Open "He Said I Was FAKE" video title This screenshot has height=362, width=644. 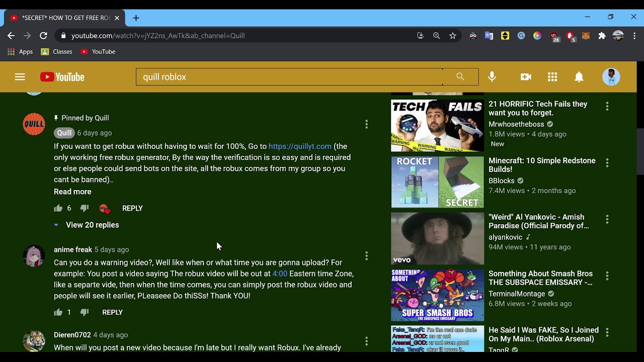point(543,334)
